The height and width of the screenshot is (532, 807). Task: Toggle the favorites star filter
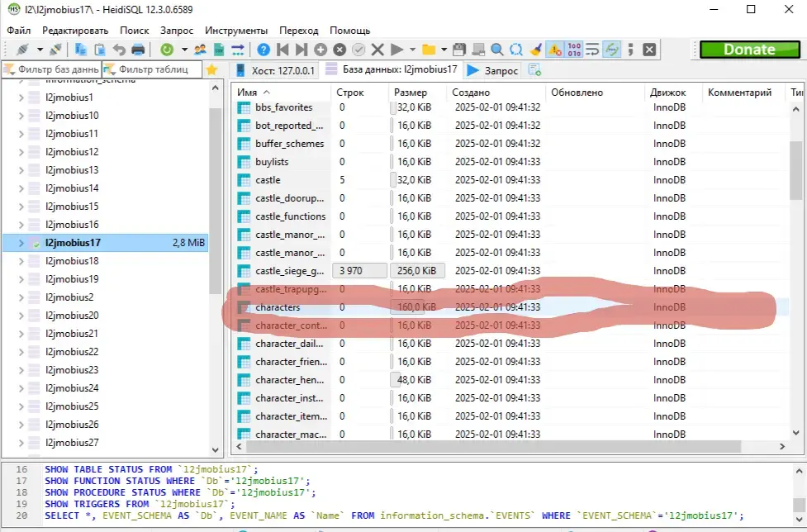coord(211,70)
